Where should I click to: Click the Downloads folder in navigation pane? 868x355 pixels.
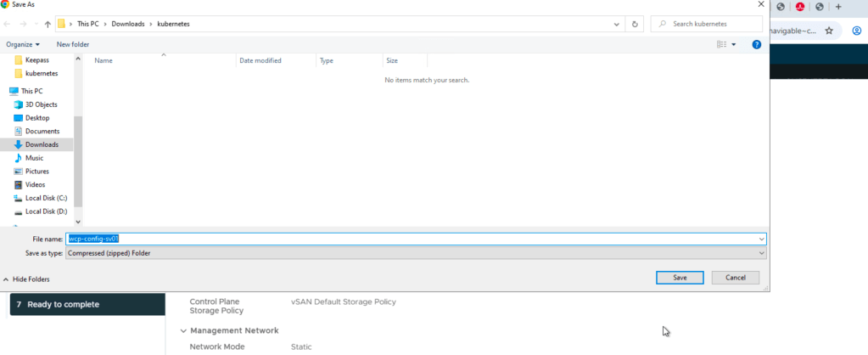[x=42, y=144]
